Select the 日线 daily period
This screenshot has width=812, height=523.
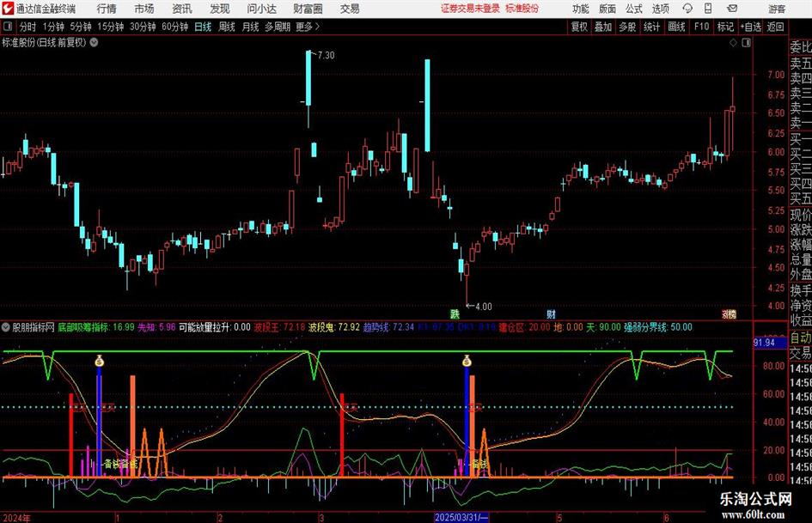(203, 27)
